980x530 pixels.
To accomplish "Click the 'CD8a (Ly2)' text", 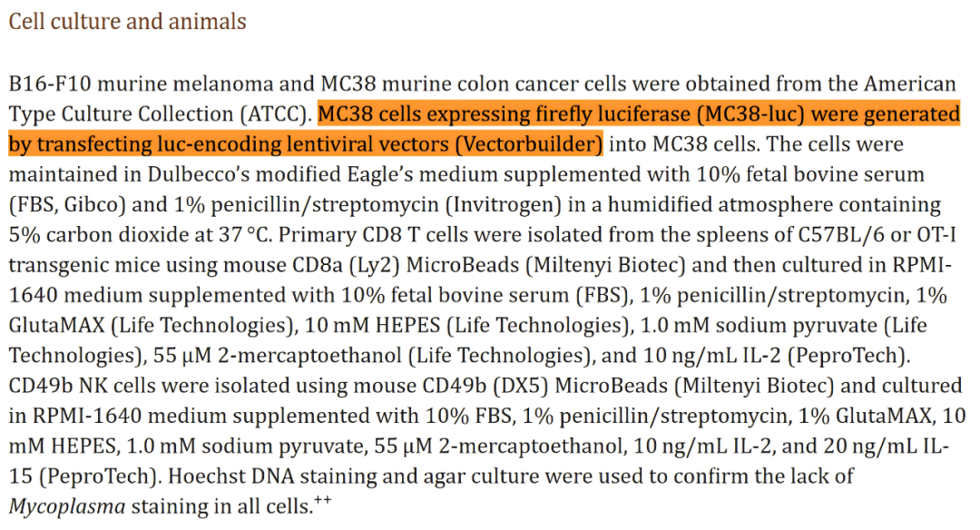I will click(x=347, y=265).
